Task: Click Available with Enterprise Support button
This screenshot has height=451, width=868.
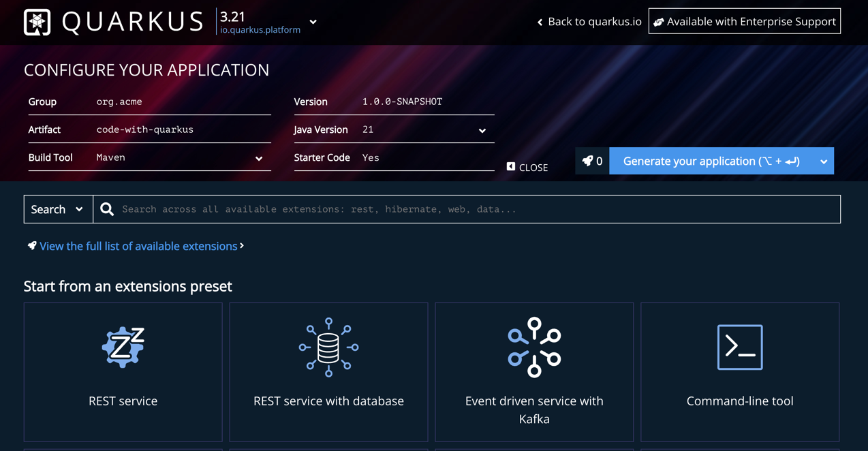Action: click(745, 21)
